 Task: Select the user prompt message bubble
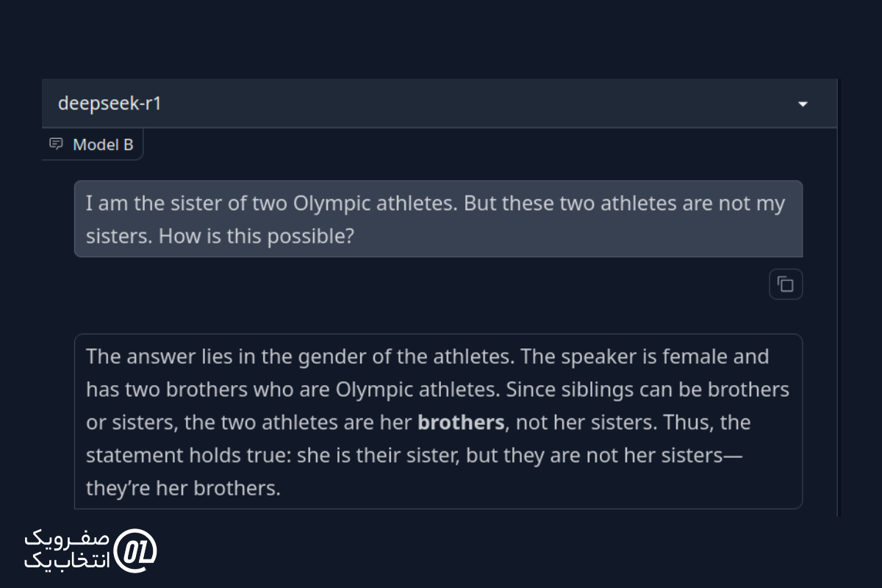pyautogui.click(x=438, y=219)
